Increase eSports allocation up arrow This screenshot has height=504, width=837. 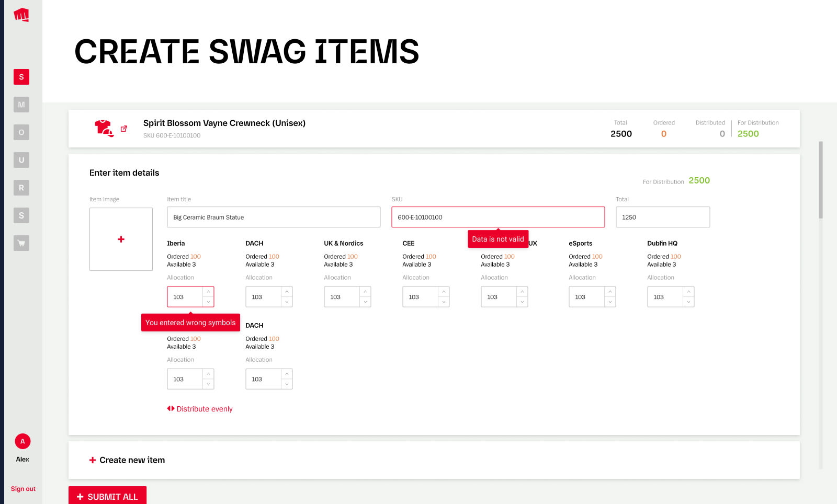[610, 292]
